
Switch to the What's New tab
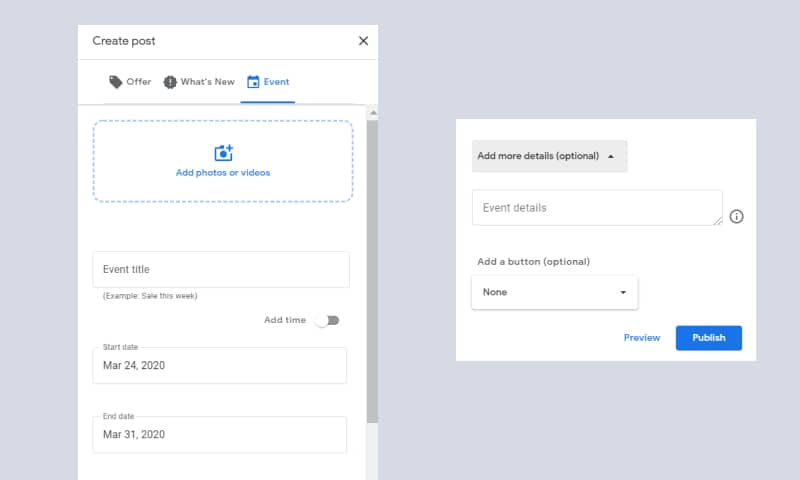pyautogui.click(x=199, y=82)
